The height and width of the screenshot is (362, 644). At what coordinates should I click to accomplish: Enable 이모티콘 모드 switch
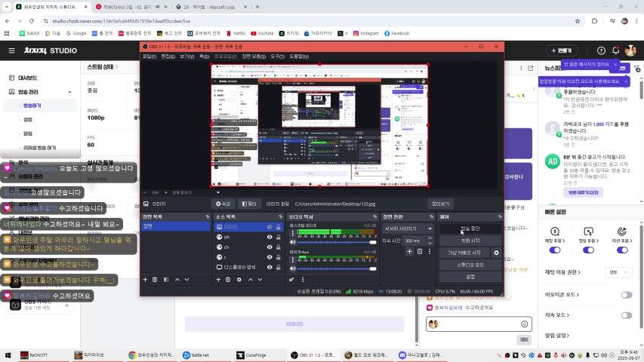tap(627, 295)
